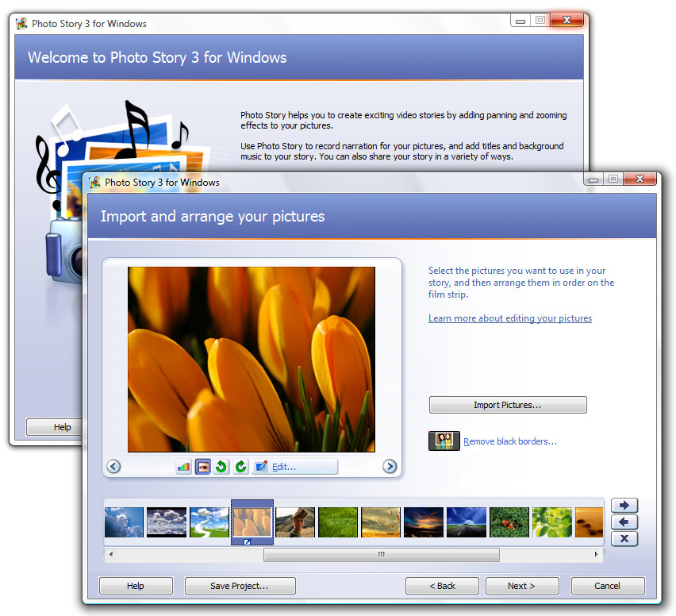Cancel the Photo Story wizard
The image size is (676, 616).
pos(608,586)
